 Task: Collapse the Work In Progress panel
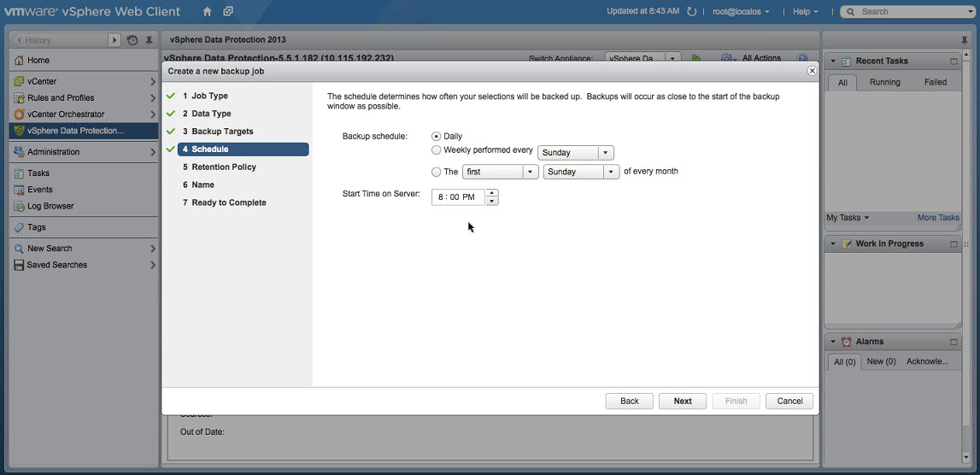tap(832, 243)
